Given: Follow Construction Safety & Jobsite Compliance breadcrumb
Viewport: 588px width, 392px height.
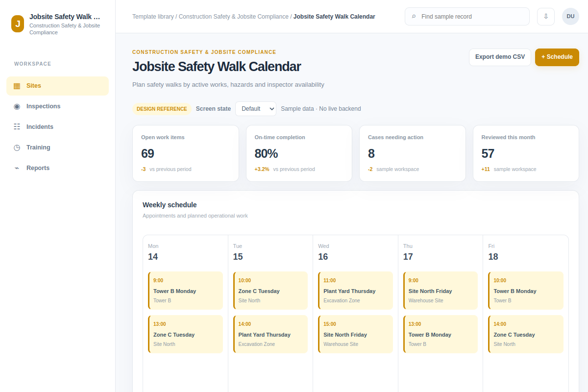Looking at the screenshot, I should (x=234, y=17).
